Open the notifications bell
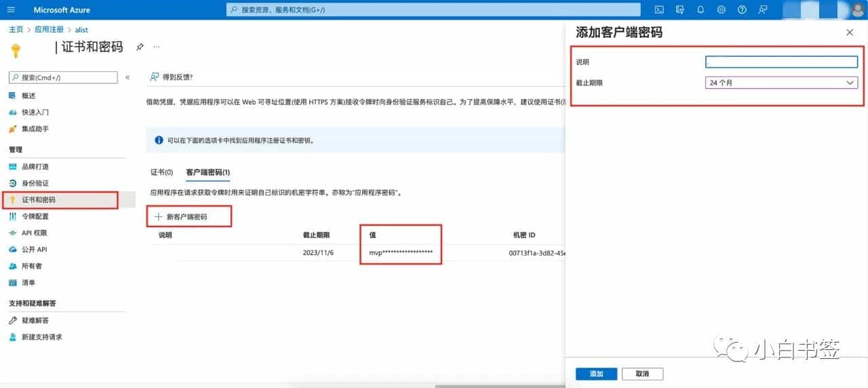 pyautogui.click(x=701, y=9)
